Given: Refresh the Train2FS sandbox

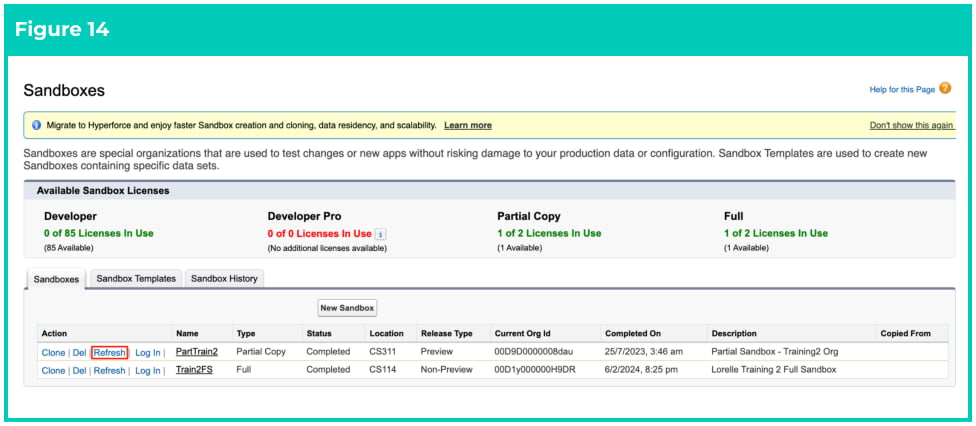Looking at the screenshot, I should 110,371.
